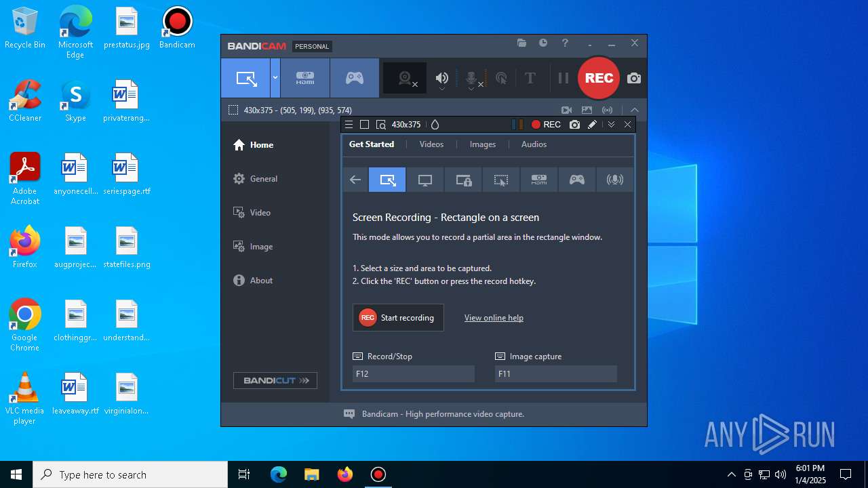Capture a screenshot with main camera icon
Image resolution: width=868 pixels, height=488 pixels.
tap(634, 79)
